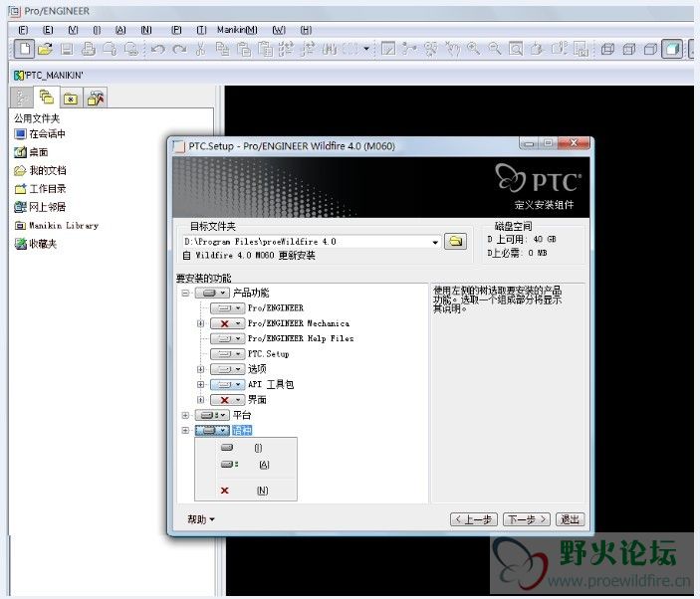Switch to Favorites navigator tab
Image resolution: width=700 pixels, height=599 pixels.
point(71,98)
